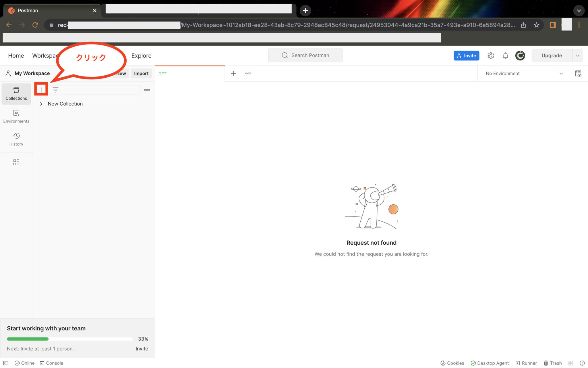Open the notifications bell
588x368 pixels.
coord(505,55)
